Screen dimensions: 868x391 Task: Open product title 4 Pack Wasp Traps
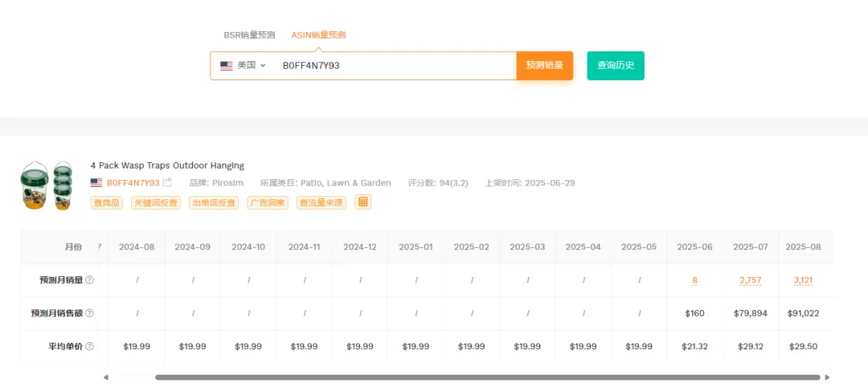click(167, 165)
